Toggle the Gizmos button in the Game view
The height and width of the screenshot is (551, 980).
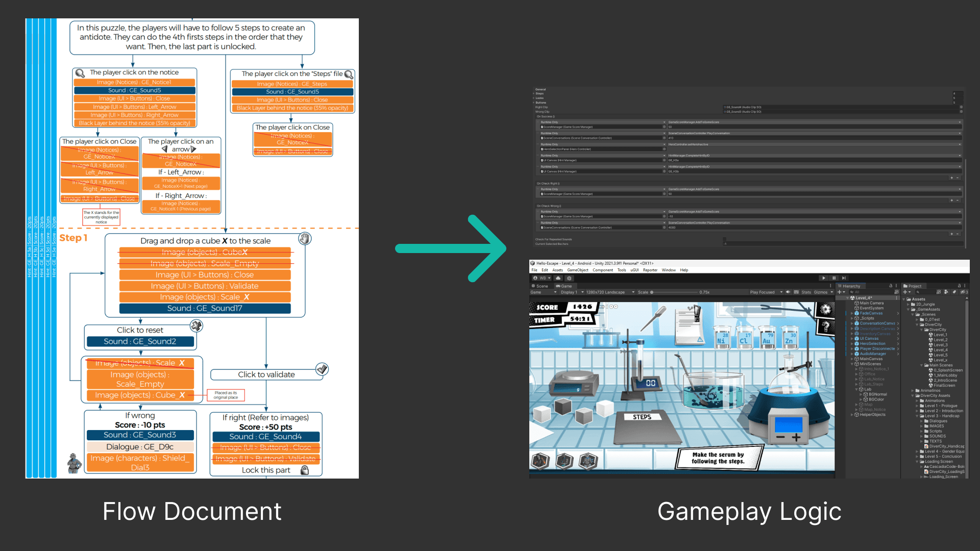tap(821, 292)
